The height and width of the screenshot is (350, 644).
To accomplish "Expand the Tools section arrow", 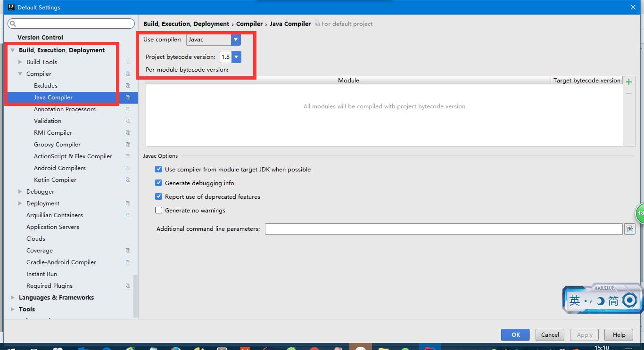I will point(13,309).
